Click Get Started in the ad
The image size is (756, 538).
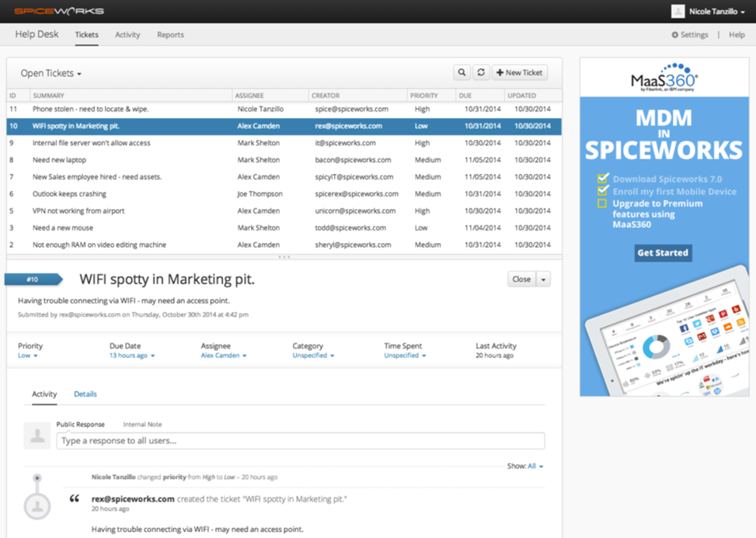(663, 253)
